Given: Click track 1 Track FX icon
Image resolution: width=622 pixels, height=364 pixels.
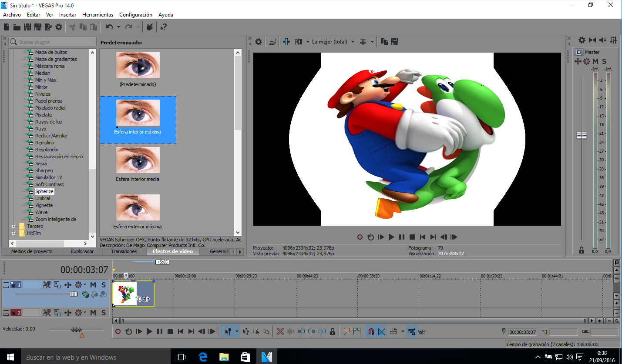Looking at the screenshot, I should tap(68, 285).
